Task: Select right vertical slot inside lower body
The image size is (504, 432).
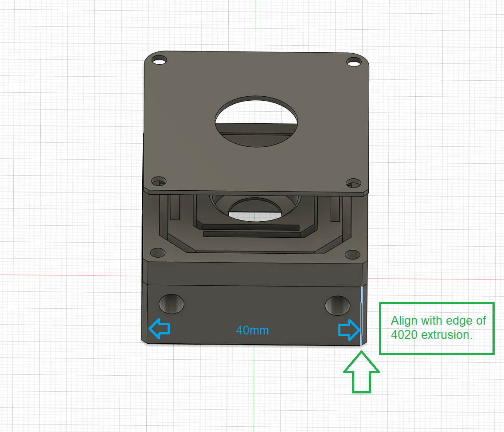Action: pos(335,209)
